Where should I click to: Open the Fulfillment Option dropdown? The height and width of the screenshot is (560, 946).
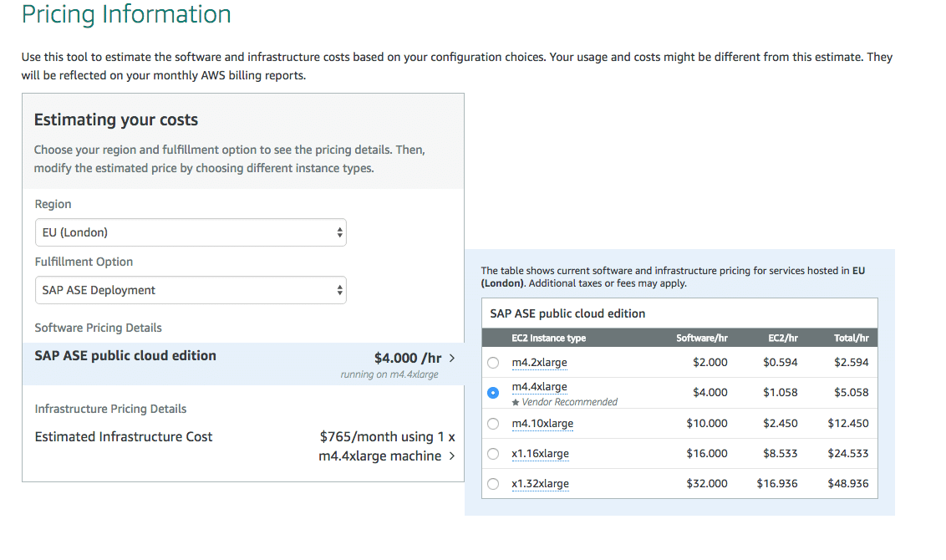pos(191,290)
